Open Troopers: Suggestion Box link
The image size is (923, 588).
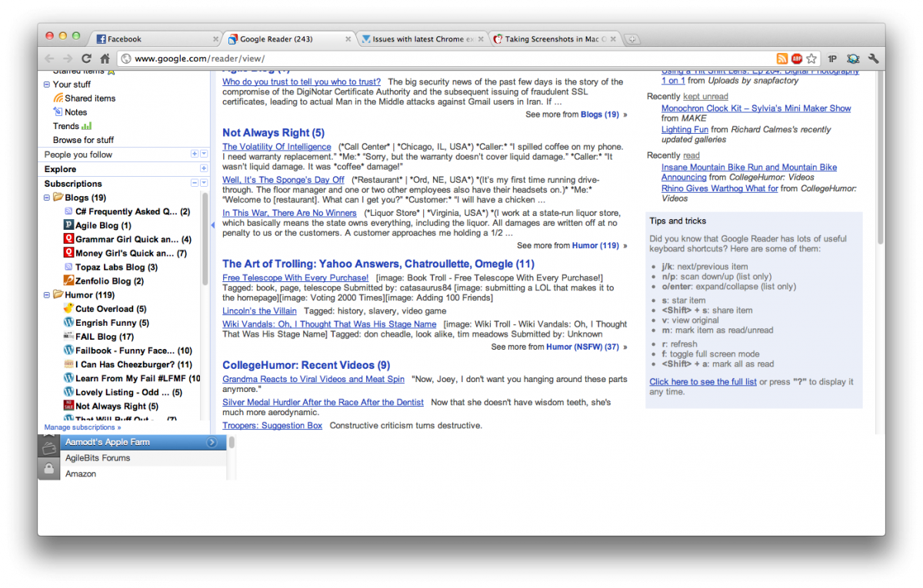tap(272, 425)
